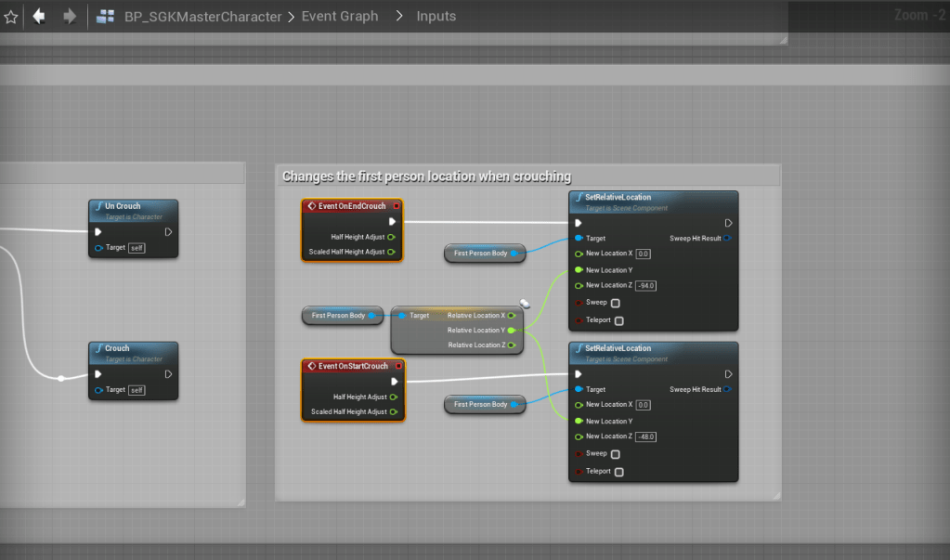Click the New Location Z field showing -94.0
The height and width of the screenshot is (560, 950).
pyautogui.click(x=645, y=286)
